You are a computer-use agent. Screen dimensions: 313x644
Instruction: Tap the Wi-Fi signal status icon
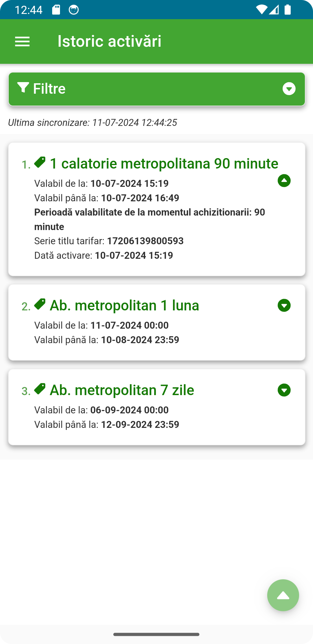[262, 10]
